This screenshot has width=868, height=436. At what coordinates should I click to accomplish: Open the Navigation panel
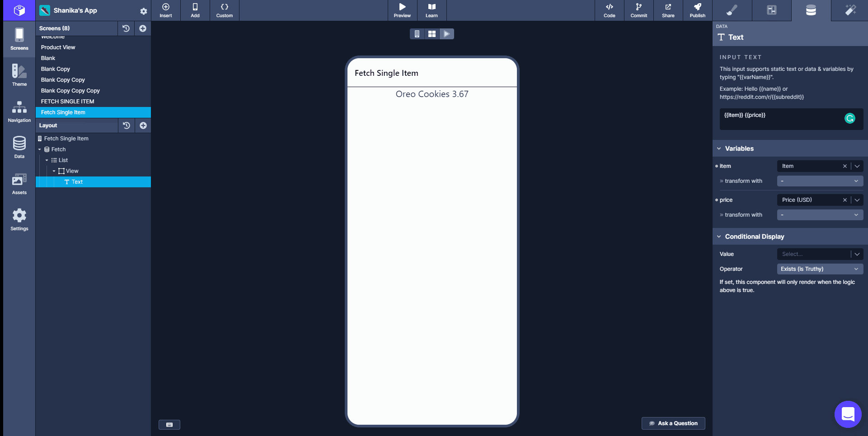(19, 111)
